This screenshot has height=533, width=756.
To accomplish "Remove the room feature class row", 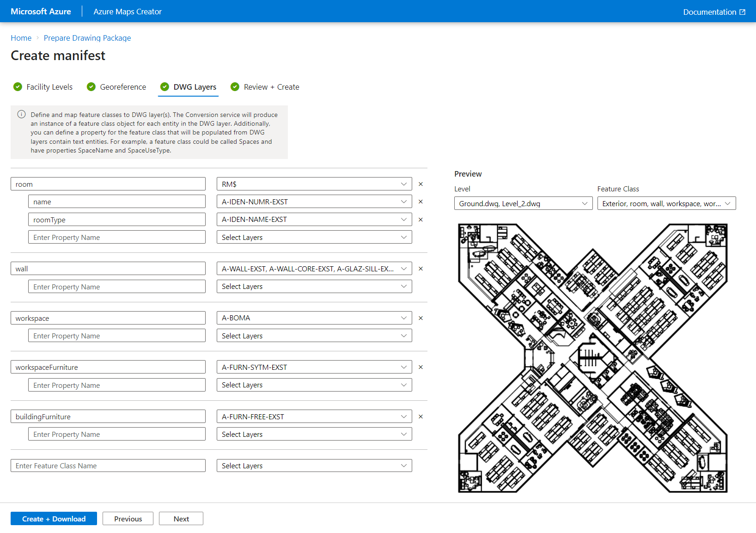I will [x=421, y=184].
